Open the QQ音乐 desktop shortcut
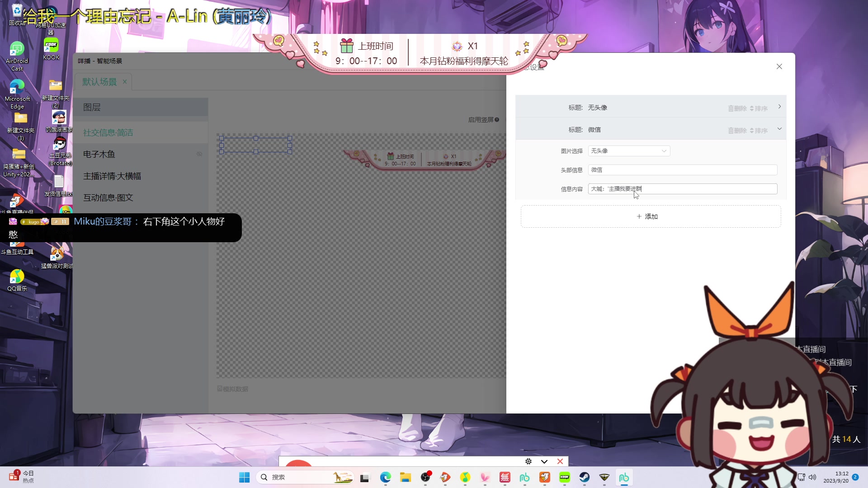The height and width of the screenshot is (488, 868). pos(17,280)
